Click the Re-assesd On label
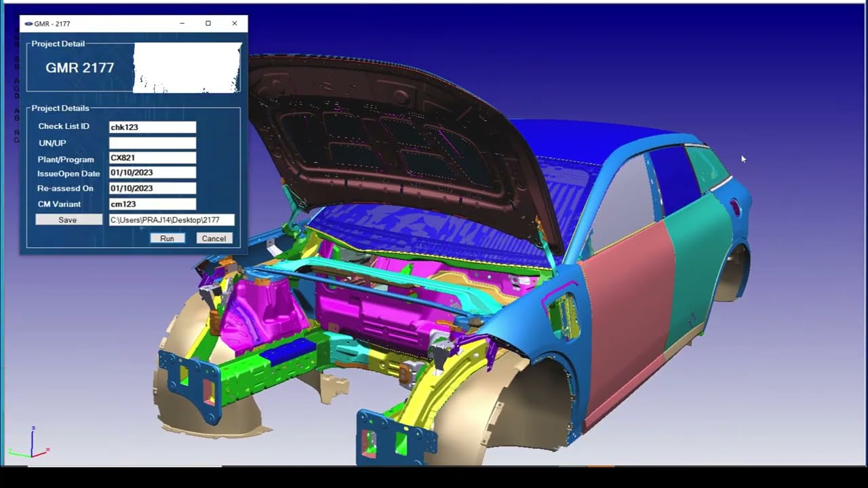This screenshot has height=488, width=868. (x=65, y=188)
